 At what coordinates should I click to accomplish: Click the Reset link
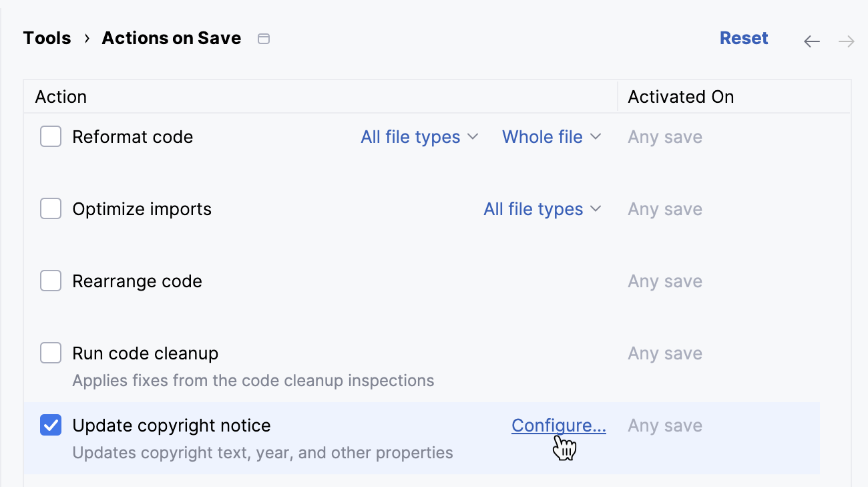(x=744, y=38)
